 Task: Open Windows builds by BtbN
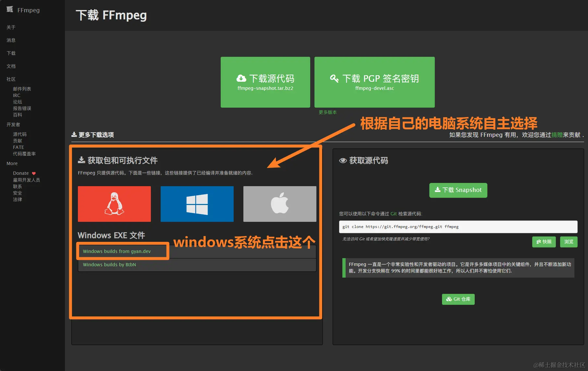[x=109, y=265]
